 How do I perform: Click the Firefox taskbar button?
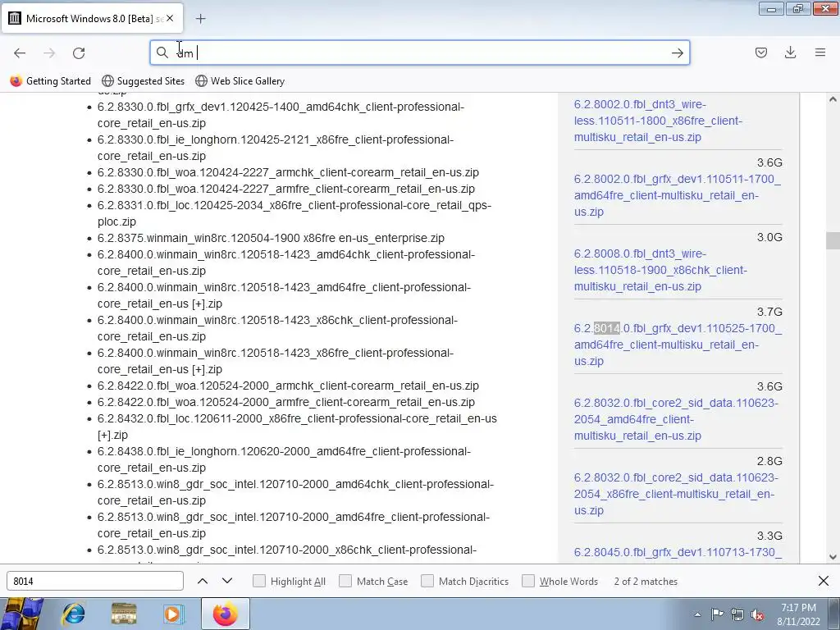pyautogui.click(x=225, y=614)
